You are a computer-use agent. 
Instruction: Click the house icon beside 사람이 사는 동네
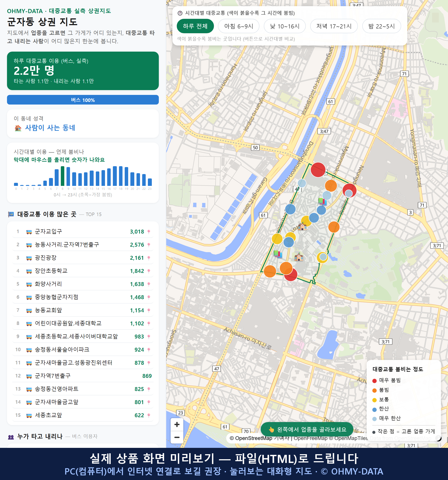click(18, 128)
